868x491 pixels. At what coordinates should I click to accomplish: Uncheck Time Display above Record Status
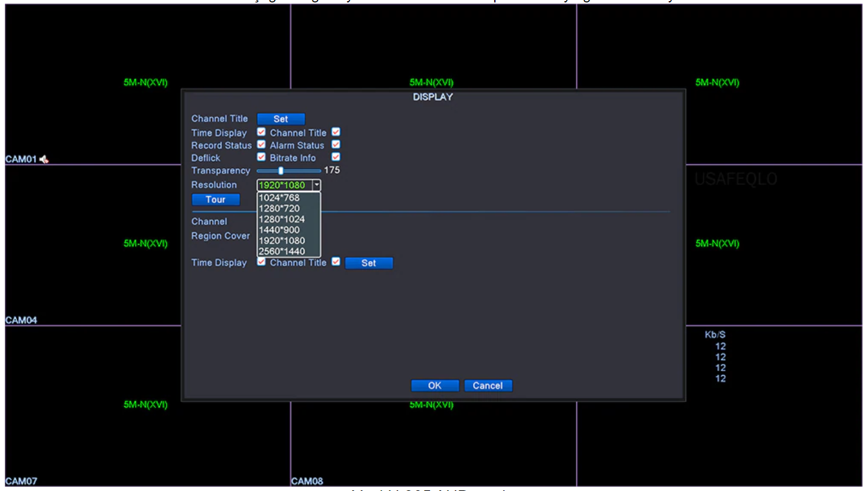tap(261, 132)
